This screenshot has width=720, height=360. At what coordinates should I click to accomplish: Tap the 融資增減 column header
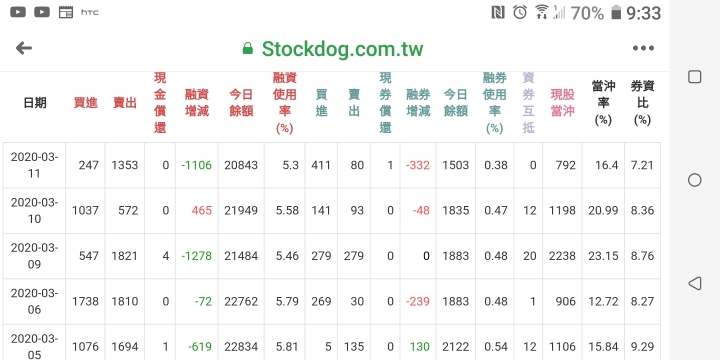pyautogui.click(x=197, y=103)
